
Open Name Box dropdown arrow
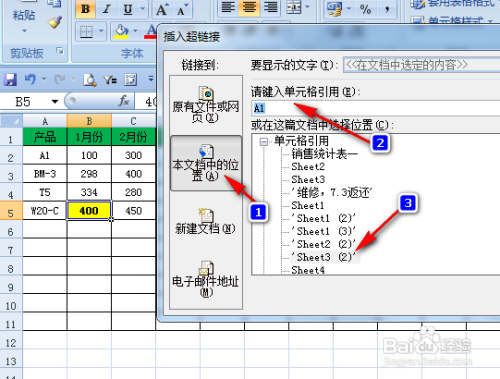[x=55, y=101]
